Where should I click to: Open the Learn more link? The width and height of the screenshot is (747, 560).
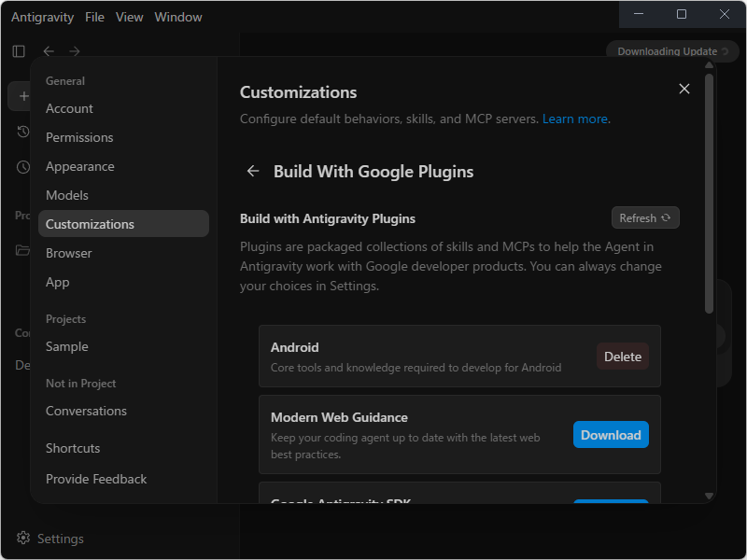pyautogui.click(x=574, y=119)
